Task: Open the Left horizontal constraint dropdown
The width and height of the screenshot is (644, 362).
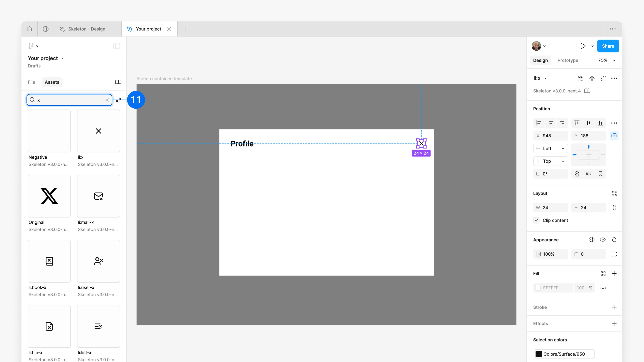Action: click(550, 148)
